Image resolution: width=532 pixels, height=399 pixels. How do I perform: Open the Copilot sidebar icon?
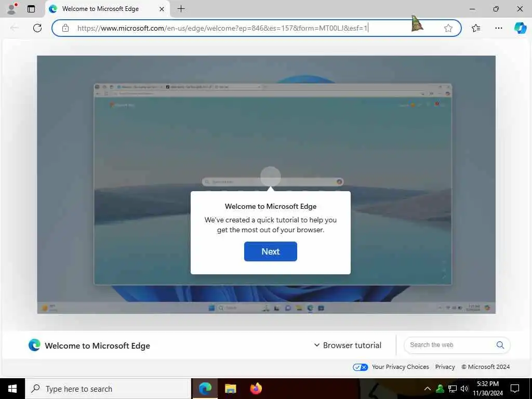click(x=520, y=28)
